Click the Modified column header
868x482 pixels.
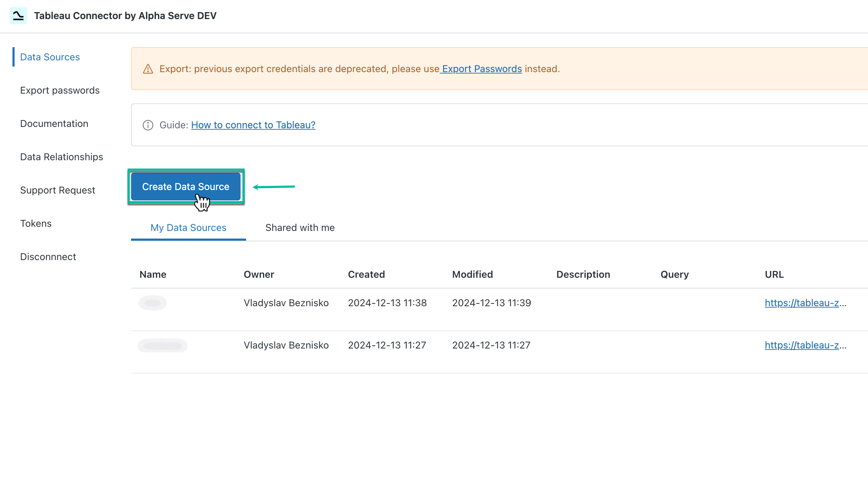coord(472,274)
